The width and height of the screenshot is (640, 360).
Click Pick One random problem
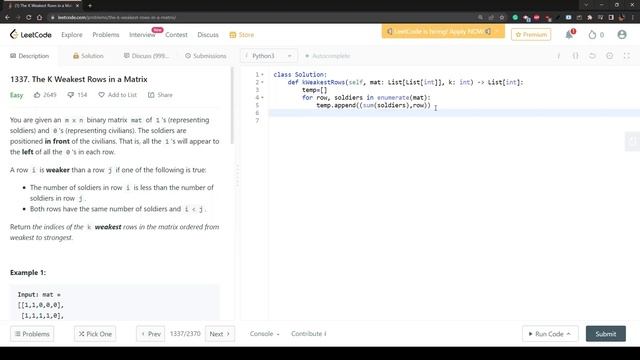pyautogui.click(x=95, y=334)
